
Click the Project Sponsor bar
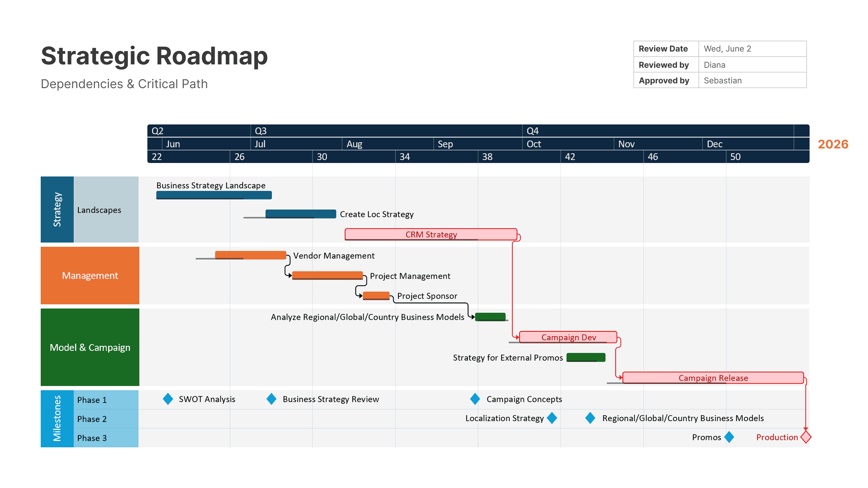(x=376, y=295)
